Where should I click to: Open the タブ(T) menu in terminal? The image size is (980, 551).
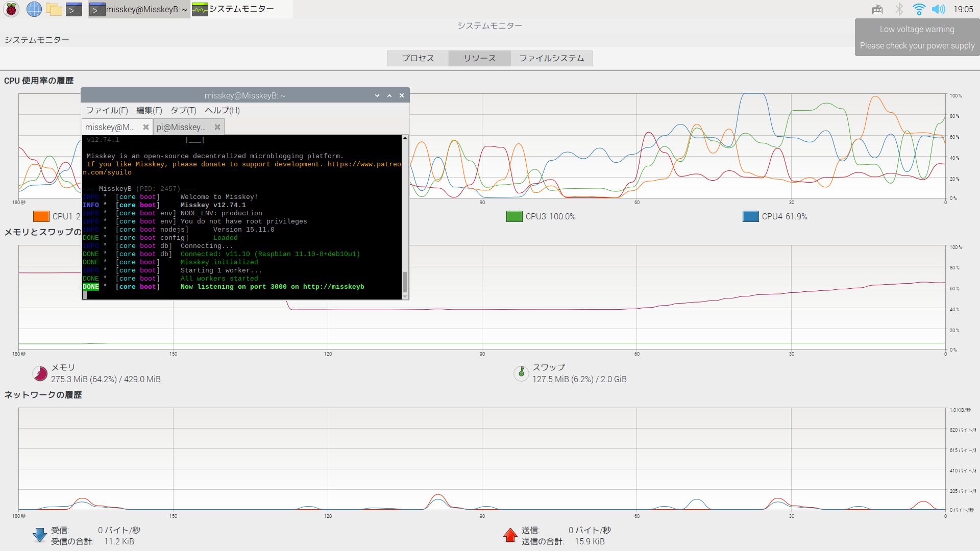[x=183, y=110]
